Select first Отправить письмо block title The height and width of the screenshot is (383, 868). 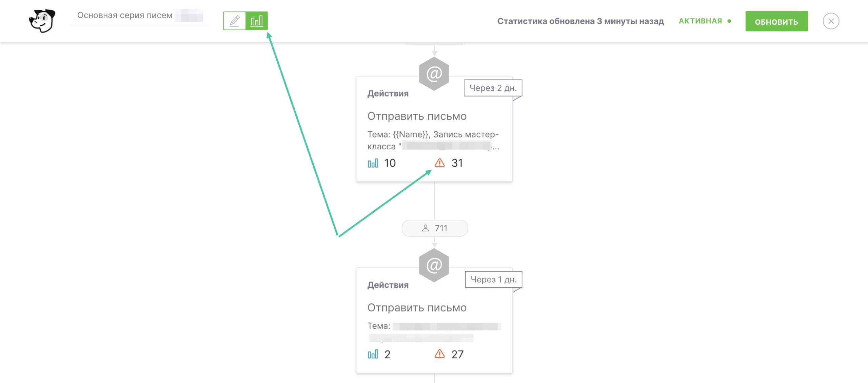[417, 116]
